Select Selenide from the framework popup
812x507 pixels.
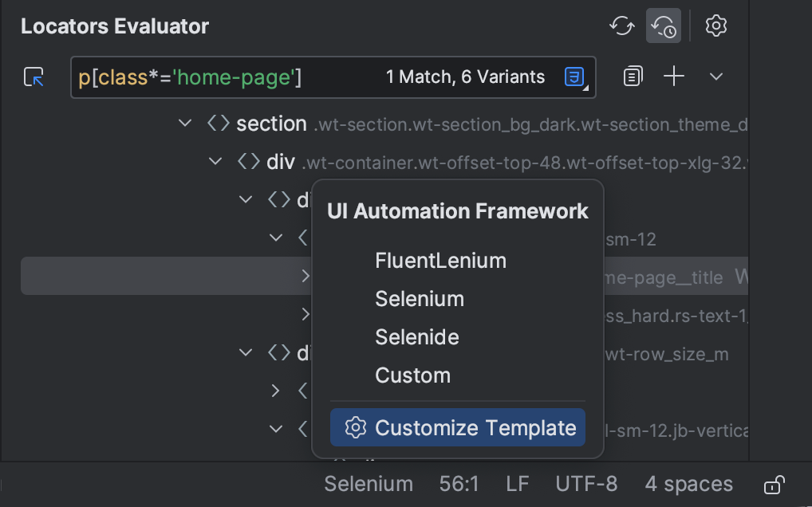(417, 337)
